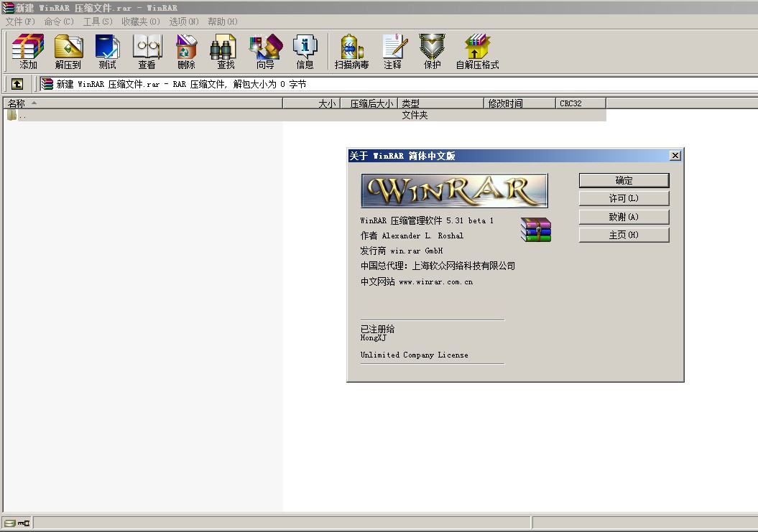This screenshot has width=758, height=532.
Task: Click '发行商 win.rar GmbH' text
Action: click(x=402, y=251)
